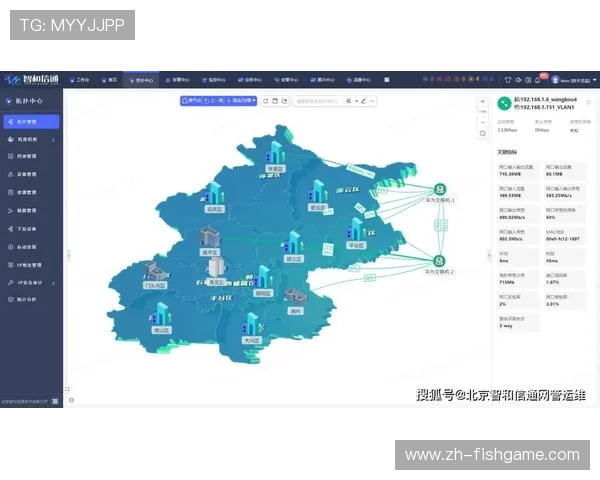Image resolution: width=600 pixels, height=480 pixels.
Task: Click the 根节点 toolbar button
Action: (x=191, y=101)
